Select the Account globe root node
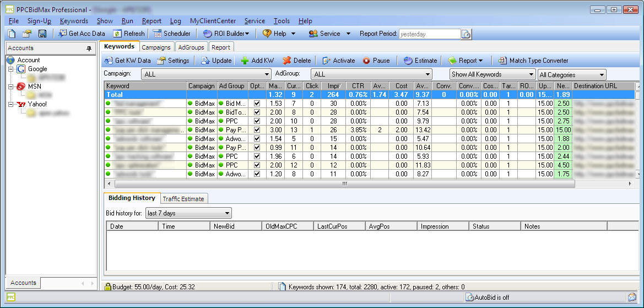This screenshot has width=644, height=308. point(23,60)
